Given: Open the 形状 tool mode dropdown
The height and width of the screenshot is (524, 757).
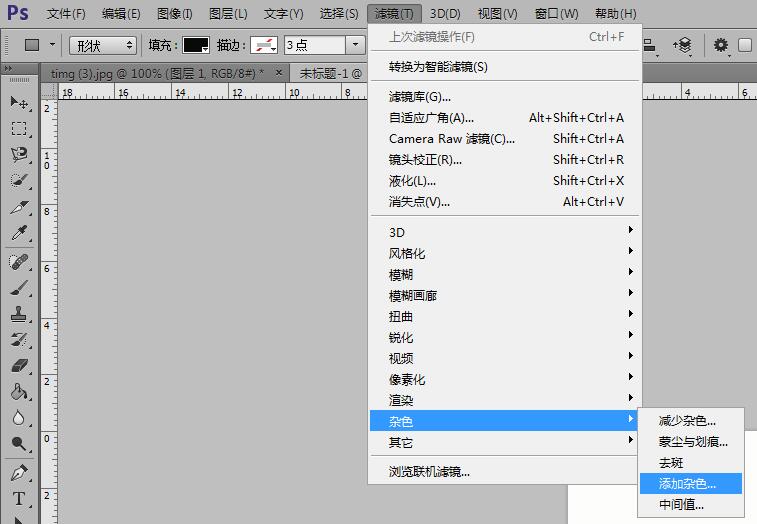Looking at the screenshot, I should (103, 45).
